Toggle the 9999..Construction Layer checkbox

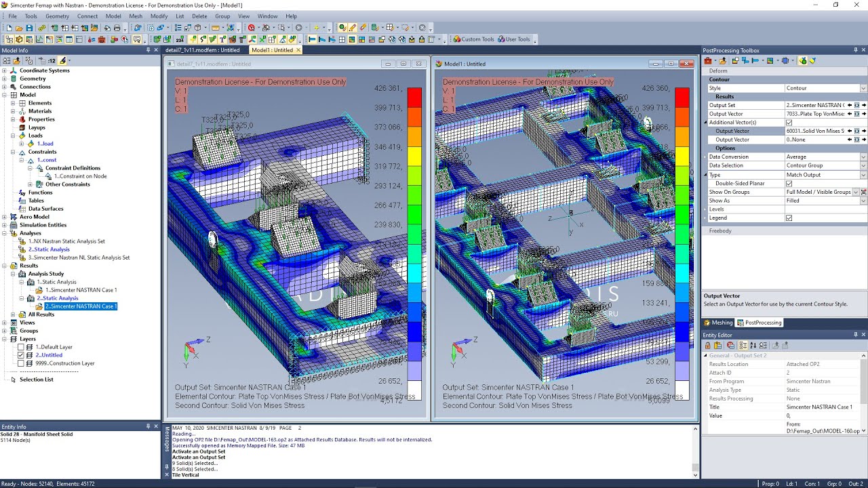point(21,363)
